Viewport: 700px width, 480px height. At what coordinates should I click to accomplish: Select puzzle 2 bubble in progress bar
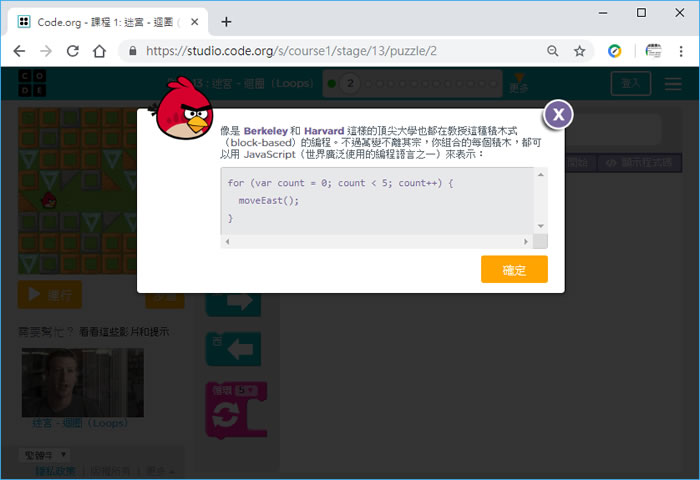pyautogui.click(x=350, y=83)
